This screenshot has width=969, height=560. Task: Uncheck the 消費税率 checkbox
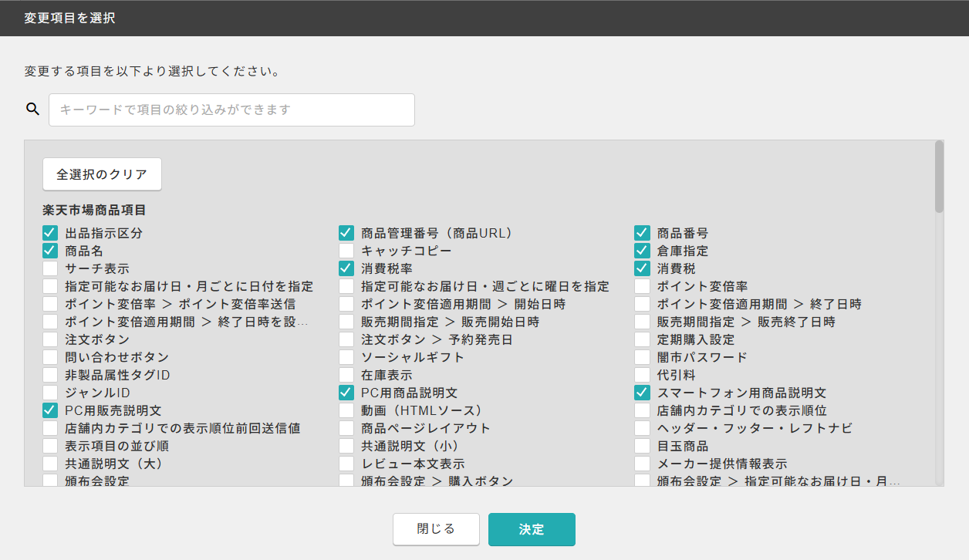pos(346,268)
